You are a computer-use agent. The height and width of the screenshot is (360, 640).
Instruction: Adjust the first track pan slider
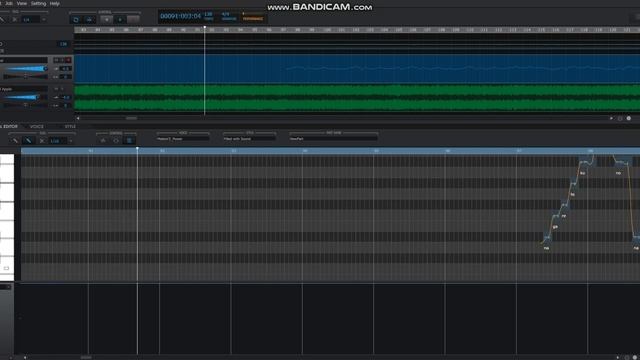pos(26,77)
